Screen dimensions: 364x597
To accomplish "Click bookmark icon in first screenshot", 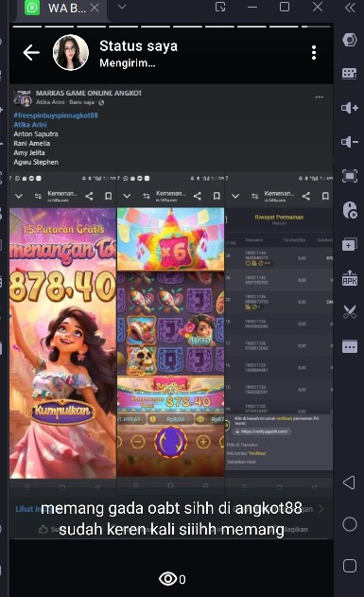I will [x=109, y=196].
